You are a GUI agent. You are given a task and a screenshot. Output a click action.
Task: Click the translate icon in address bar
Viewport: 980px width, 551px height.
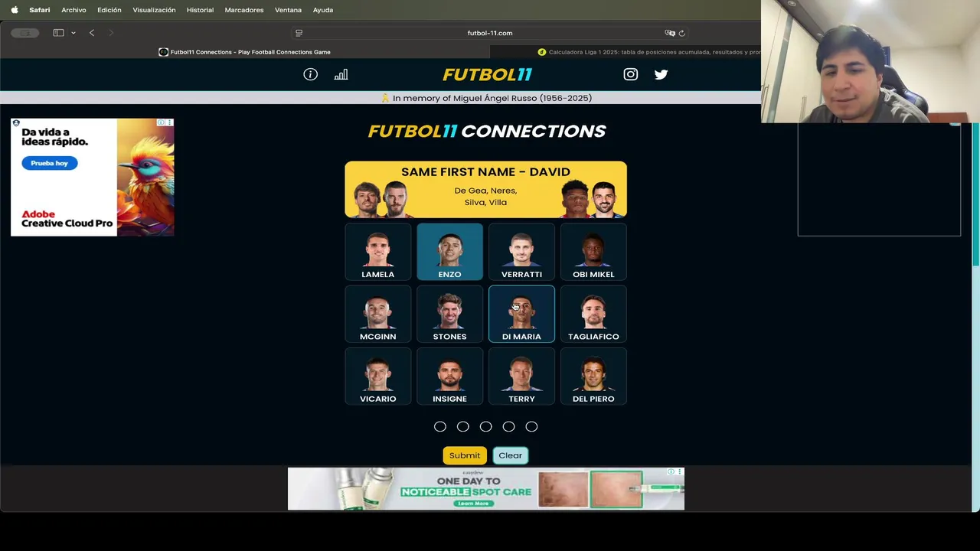click(x=670, y=33)
